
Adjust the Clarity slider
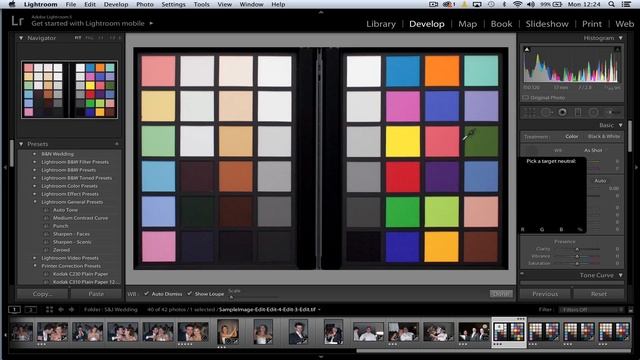point(577,249)
